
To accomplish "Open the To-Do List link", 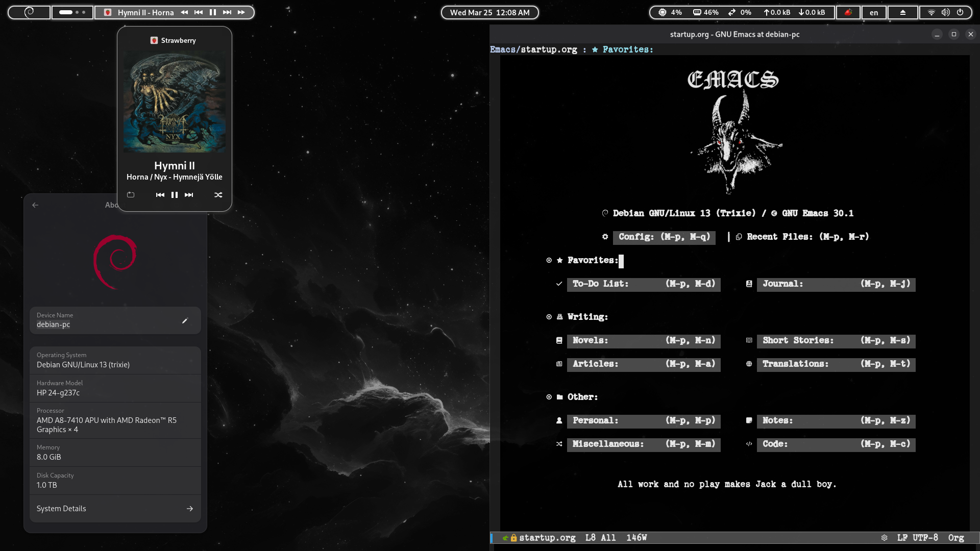I will point(643,284).
